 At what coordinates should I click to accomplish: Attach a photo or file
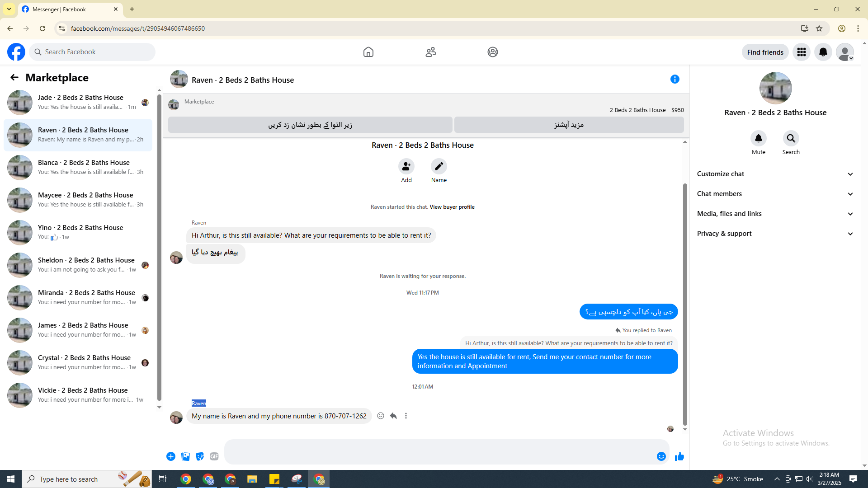[x=185, y=456]
